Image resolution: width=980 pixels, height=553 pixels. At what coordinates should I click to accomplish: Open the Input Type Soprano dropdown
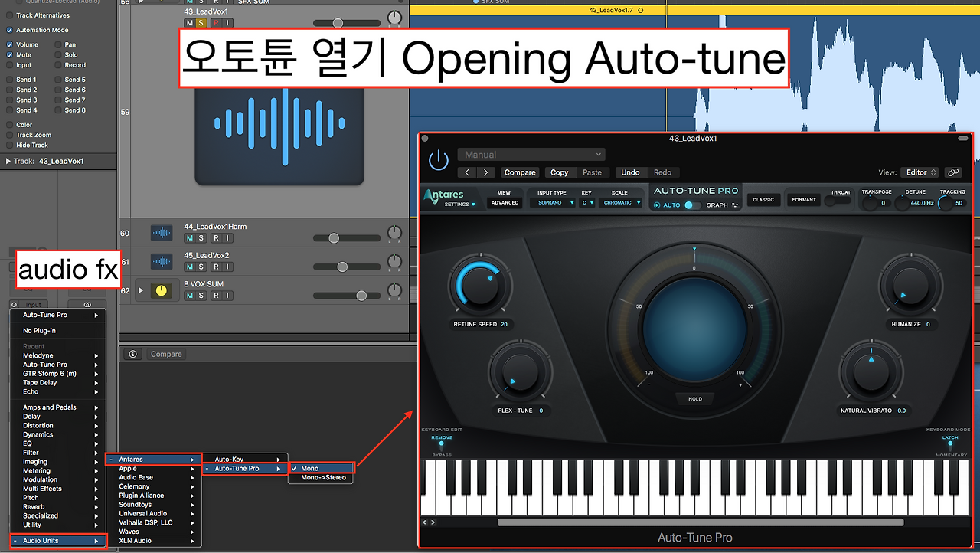(552, 203)
